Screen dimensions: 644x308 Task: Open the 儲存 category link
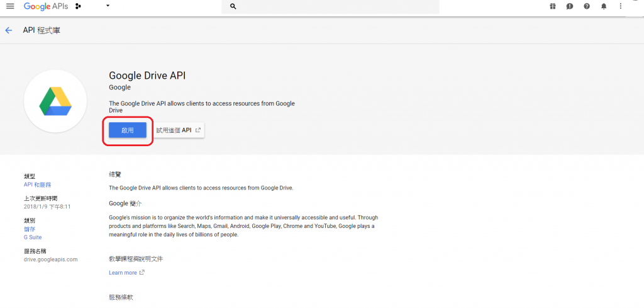pos(30,229)
